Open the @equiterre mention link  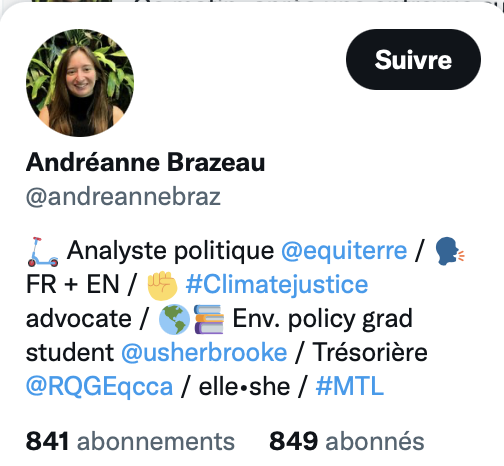(x=344, y=251)
